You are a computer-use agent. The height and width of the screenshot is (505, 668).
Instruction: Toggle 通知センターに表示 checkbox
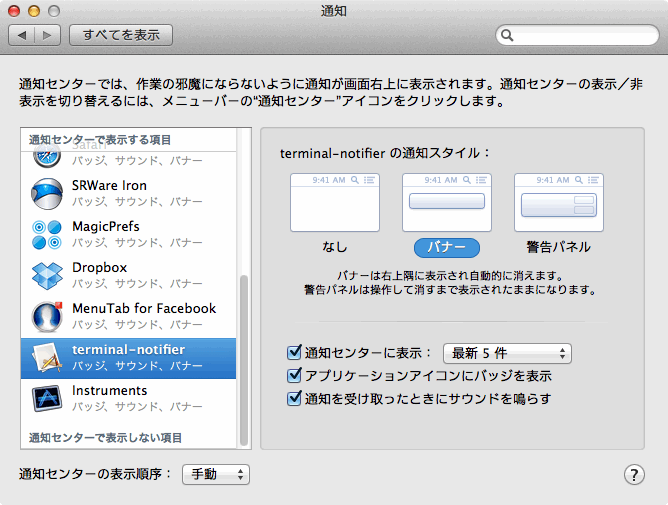click(x=294, y=352)
